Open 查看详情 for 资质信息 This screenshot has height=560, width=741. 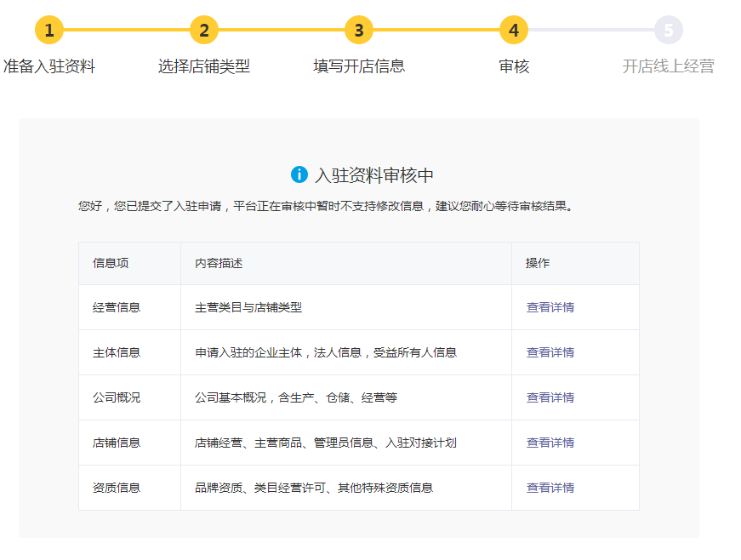coord(550,489)
